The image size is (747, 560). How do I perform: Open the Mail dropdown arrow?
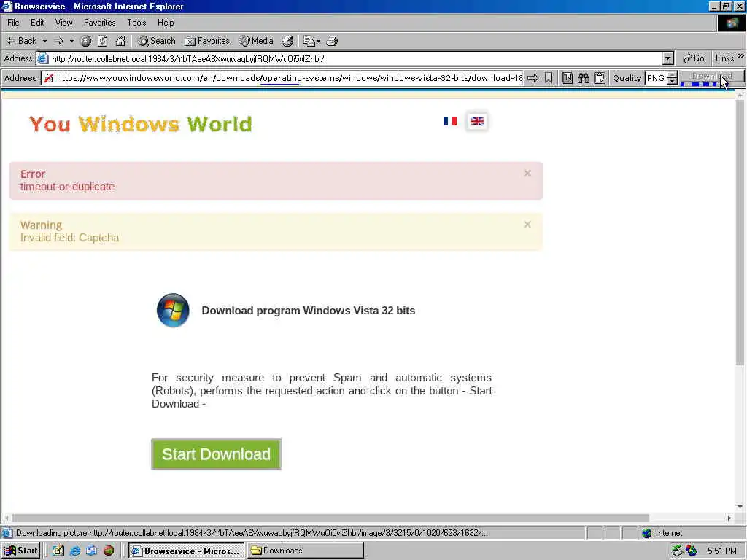click(318, 41)
